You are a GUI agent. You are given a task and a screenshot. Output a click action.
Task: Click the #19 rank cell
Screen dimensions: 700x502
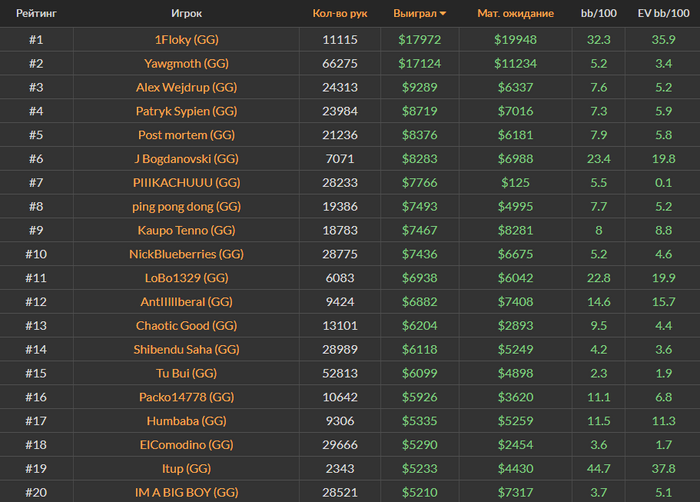(36, 468)
